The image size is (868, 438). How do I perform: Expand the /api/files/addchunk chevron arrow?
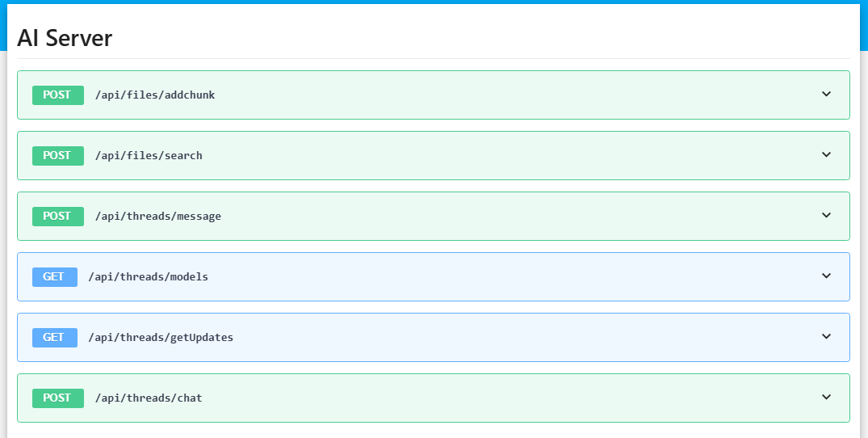point(826,95)
